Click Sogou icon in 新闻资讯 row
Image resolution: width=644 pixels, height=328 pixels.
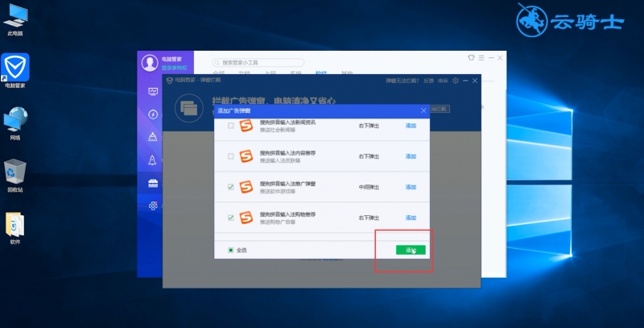tap(246, 126)
